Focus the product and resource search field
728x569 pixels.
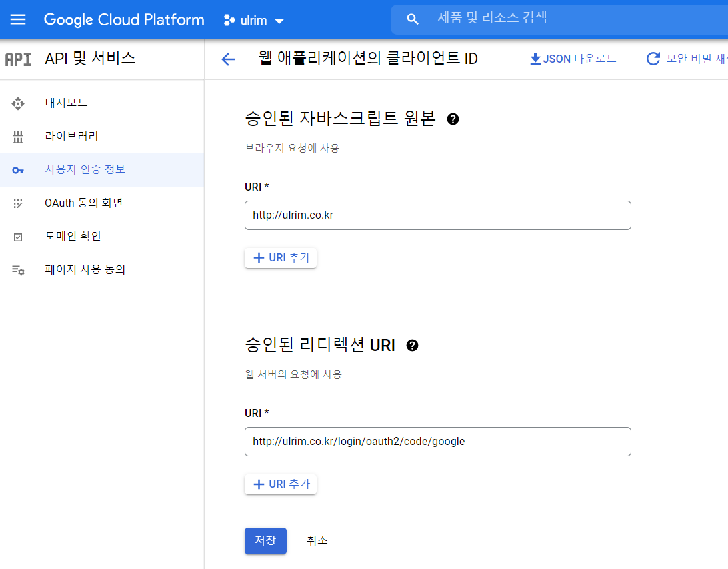pyautogui.click(x=559, y=19)
